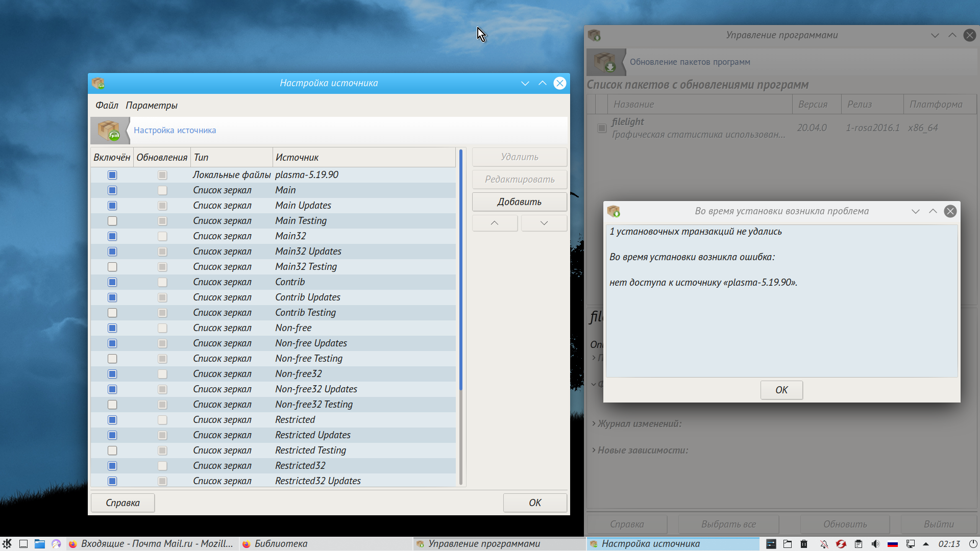Viewport: 980px width, 551px height.
Task: Show hidden system tray icons arrow
Action: (926, 544)
